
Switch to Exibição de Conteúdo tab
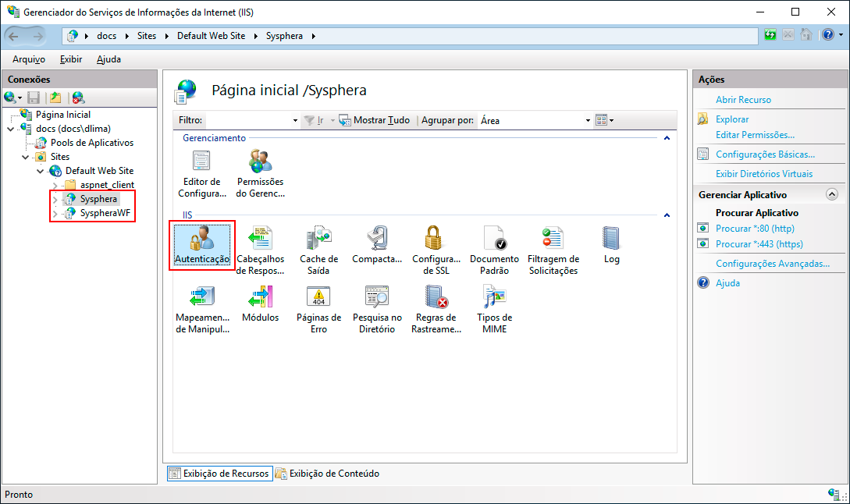click(334, 474)
